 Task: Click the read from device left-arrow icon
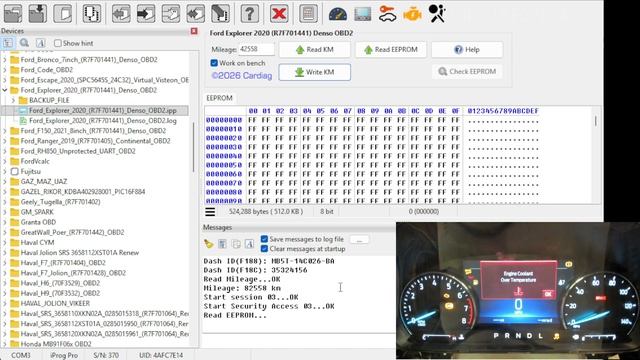[121, 13]
